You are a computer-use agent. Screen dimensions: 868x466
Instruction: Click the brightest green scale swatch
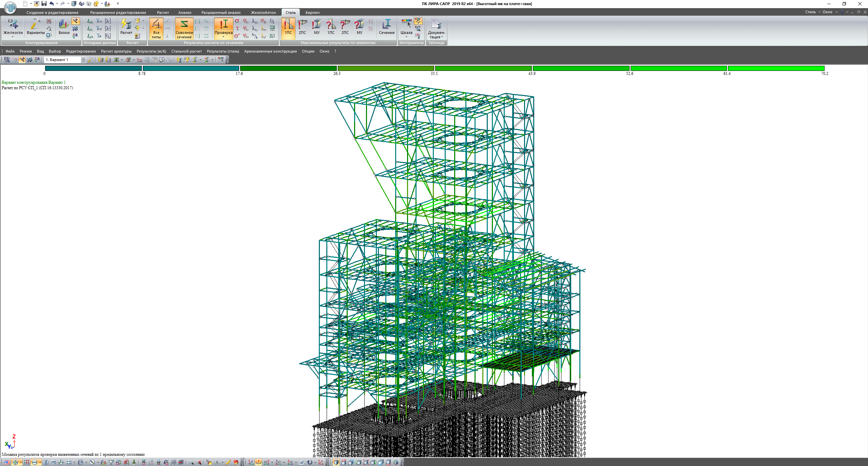[x=776, y=69]
